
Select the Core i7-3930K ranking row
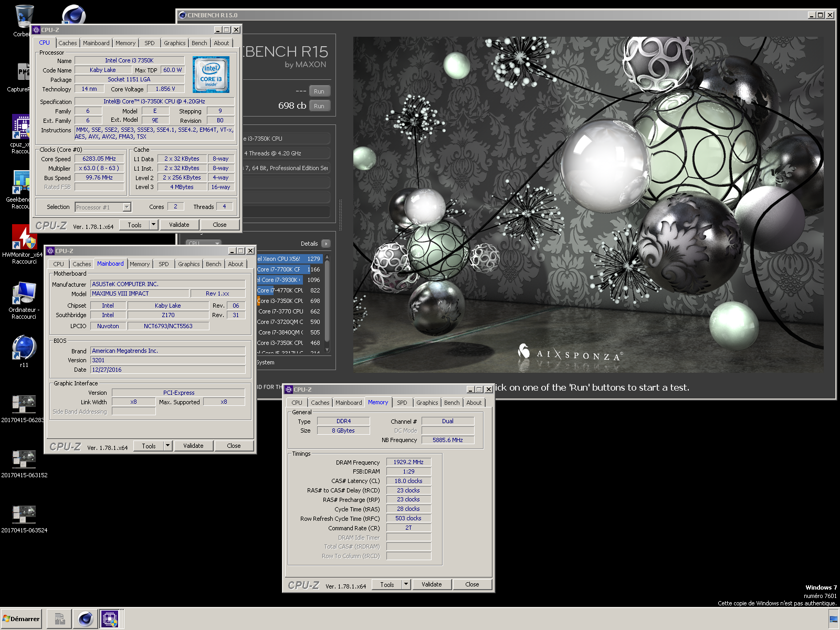(289, 280)
